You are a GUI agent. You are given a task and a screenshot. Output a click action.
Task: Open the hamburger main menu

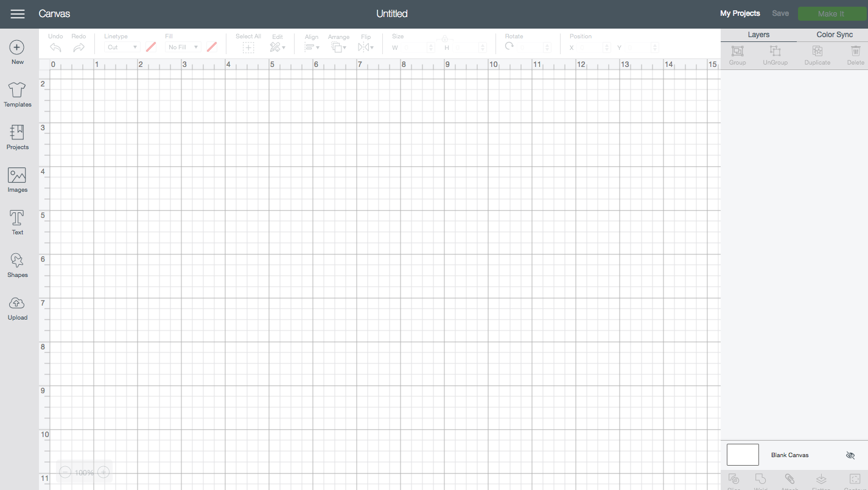pyautogui.click(x=18, y=14)
